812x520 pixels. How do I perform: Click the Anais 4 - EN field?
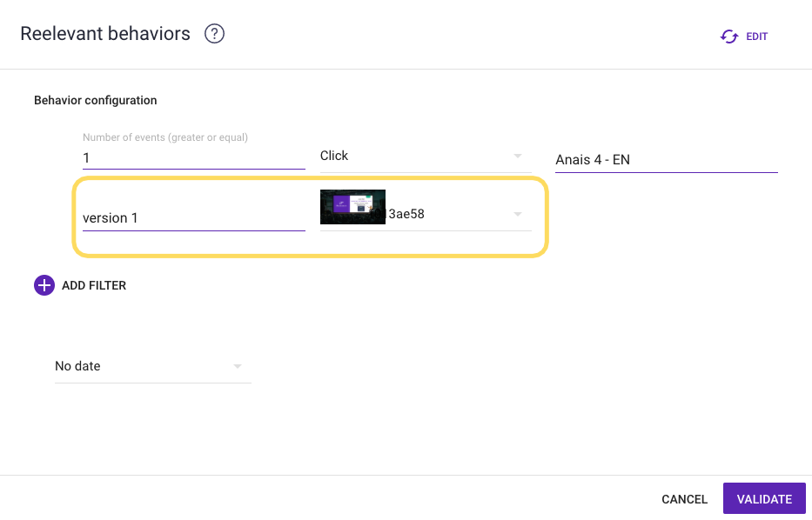666,160
